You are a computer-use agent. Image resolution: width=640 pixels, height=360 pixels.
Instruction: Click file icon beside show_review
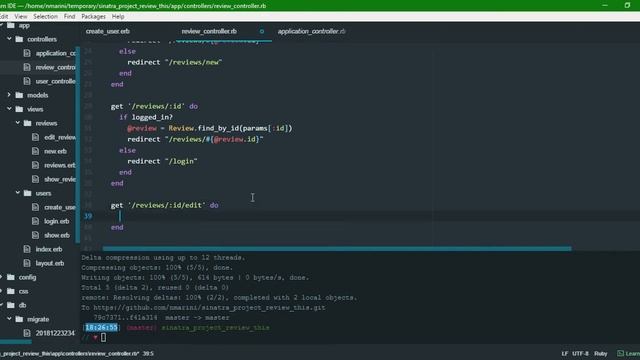click(36, 179)
